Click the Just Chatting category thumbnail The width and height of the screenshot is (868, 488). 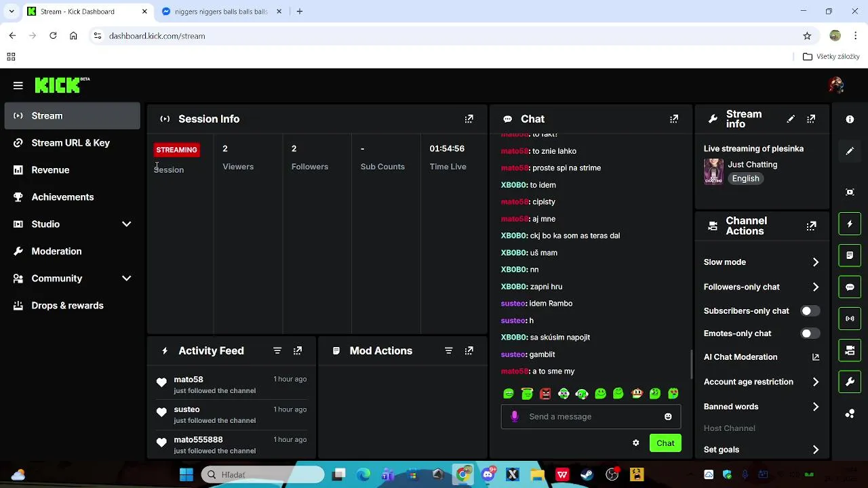(x=713, y=171)
